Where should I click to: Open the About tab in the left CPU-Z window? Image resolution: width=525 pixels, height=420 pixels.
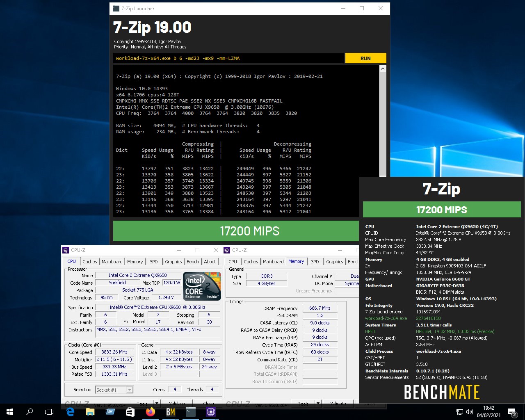pyautogui.click(x=210, y=262)
